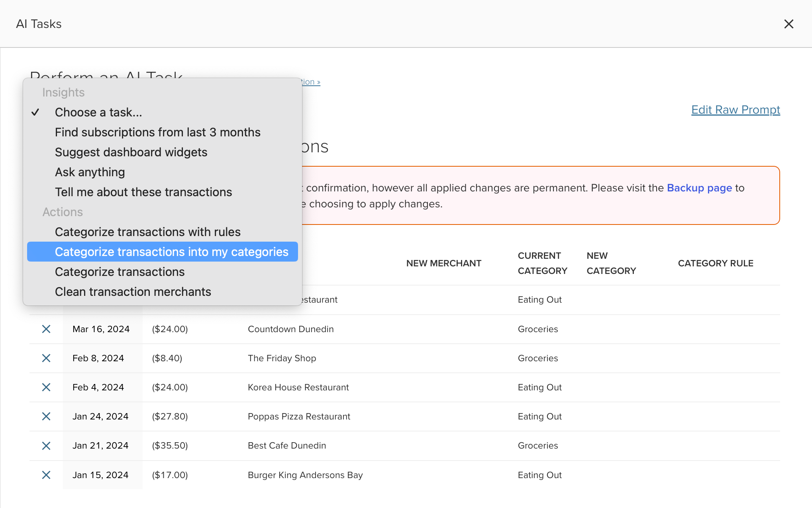The image size is (812, 508).
Task: Select 'Suggest dashboard widgets' task
Action: pos(131,152)
